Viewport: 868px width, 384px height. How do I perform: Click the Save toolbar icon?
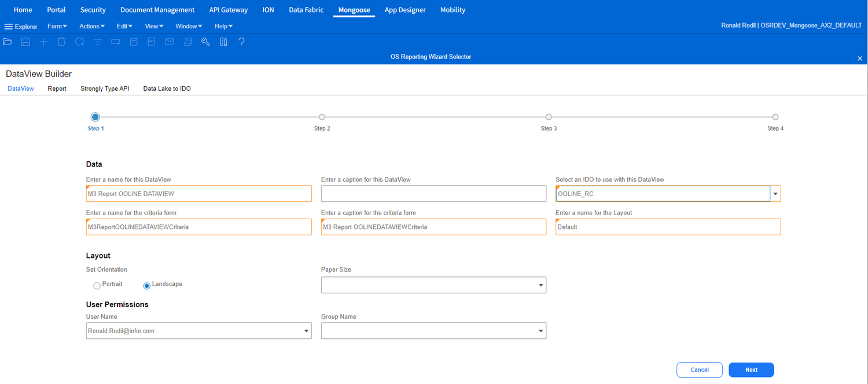click(x=25, y=41)
